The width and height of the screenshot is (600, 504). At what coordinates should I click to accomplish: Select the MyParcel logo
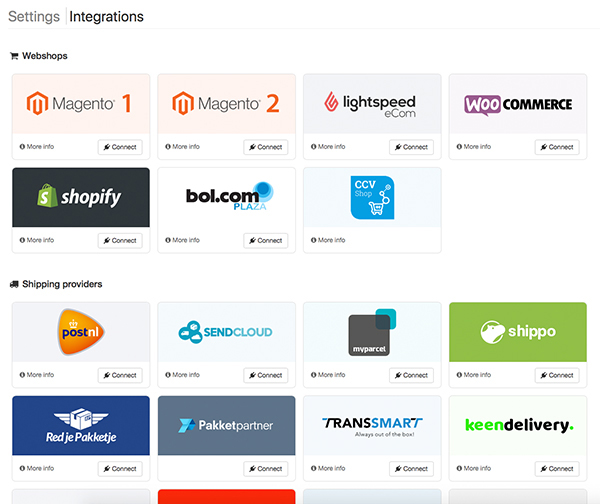[x=372, y=332]
